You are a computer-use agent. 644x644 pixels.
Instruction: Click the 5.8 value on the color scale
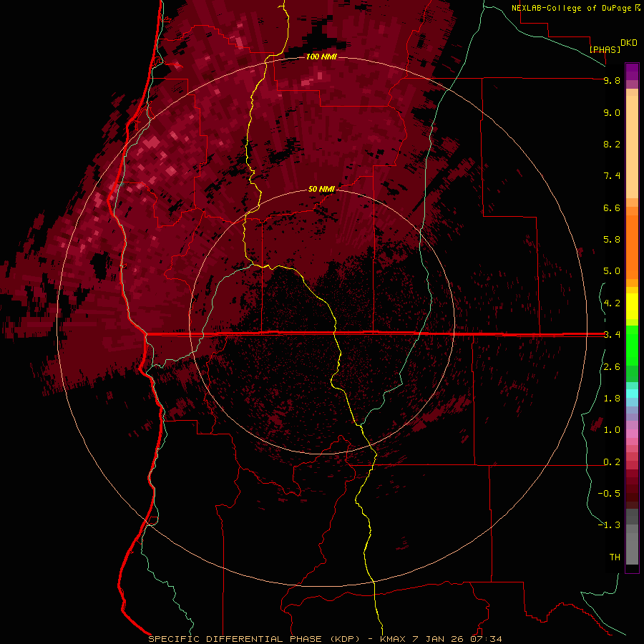click(612, 240)
